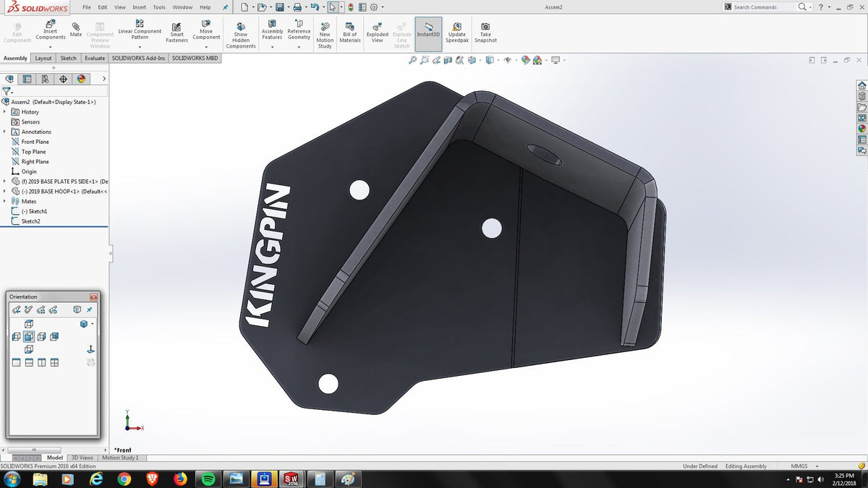The height and width of the screenshot is (488, 868).
Task: Open the ConfigurationManager tab icon
Action: coord(46,79)
